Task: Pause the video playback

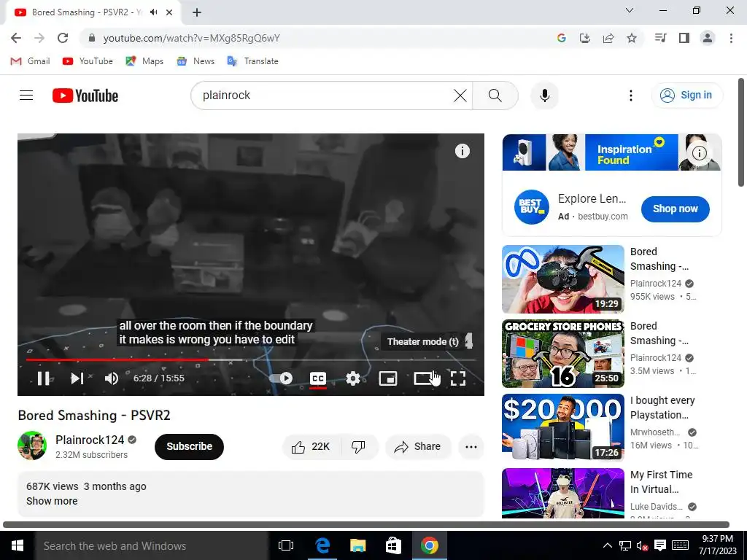Action: point(43,378)
